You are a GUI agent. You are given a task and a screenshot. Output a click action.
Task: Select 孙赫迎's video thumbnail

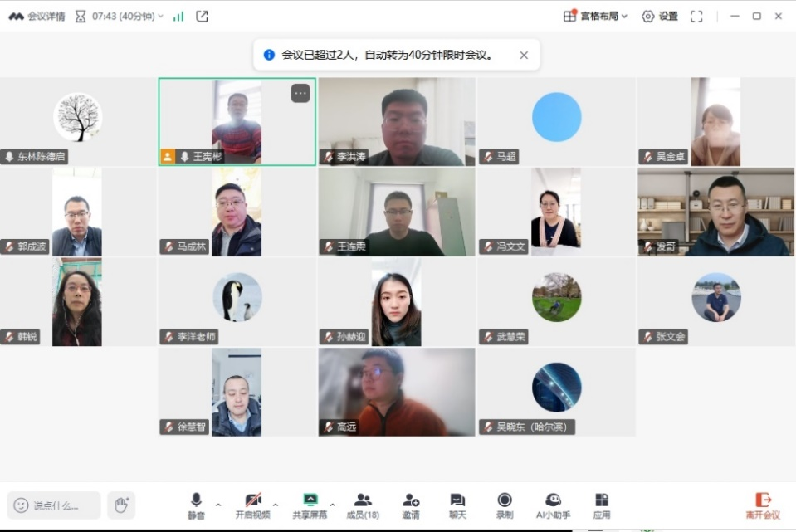point(396,301)
